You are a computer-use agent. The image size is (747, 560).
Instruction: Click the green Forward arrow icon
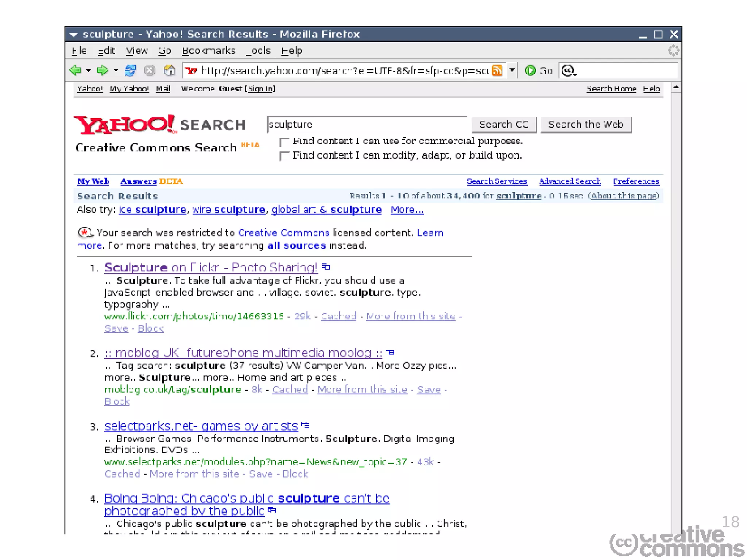point(102,70)
